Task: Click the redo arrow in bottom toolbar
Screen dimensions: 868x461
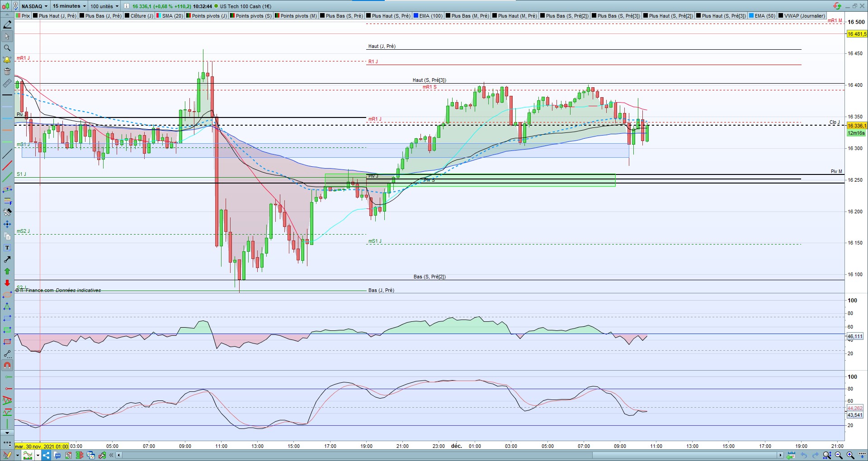Action: (x=815, y=455)
